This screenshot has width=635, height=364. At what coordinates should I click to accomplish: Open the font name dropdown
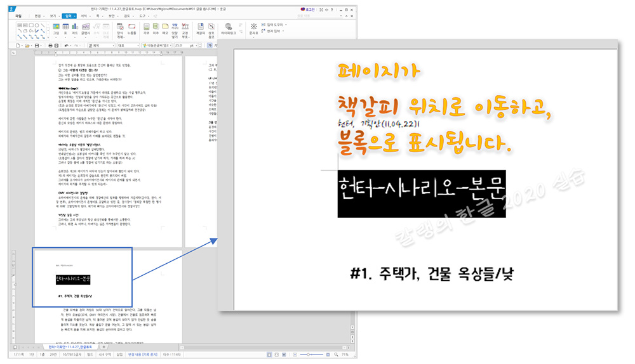(x=157, y=46)
